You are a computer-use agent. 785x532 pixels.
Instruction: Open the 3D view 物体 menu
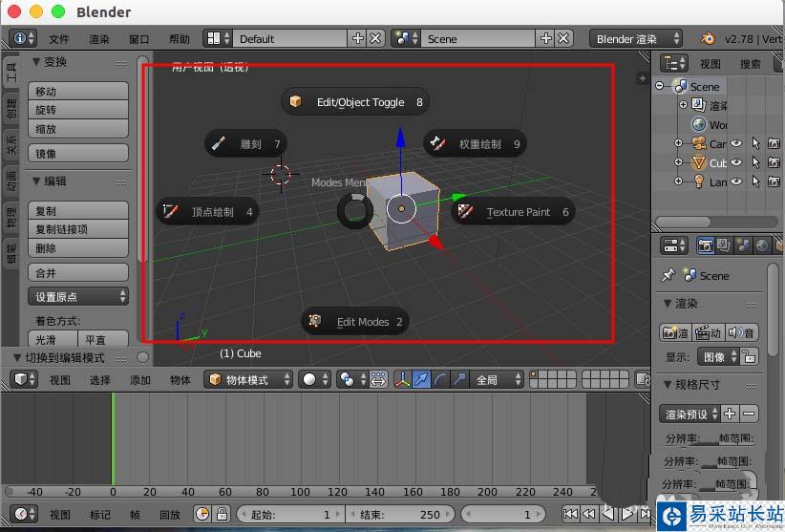pyautogui.click(x=180, y=380)
